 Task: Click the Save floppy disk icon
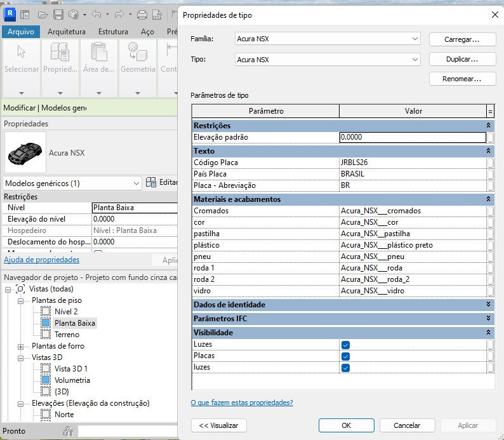tap(58, 14)
